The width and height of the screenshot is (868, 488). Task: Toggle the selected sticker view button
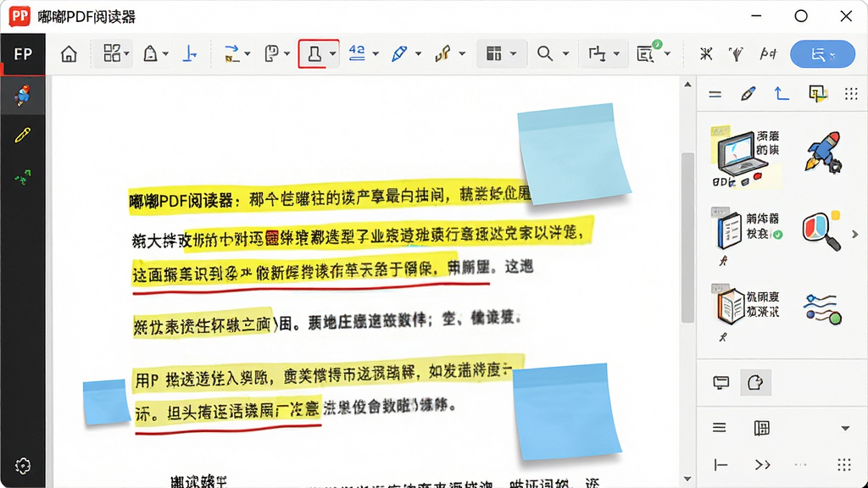tap(755, 382)
